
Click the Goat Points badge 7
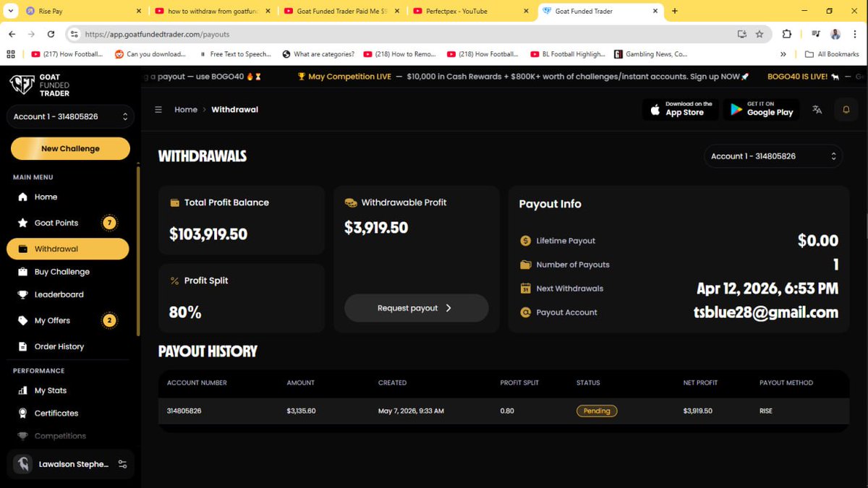110,223
